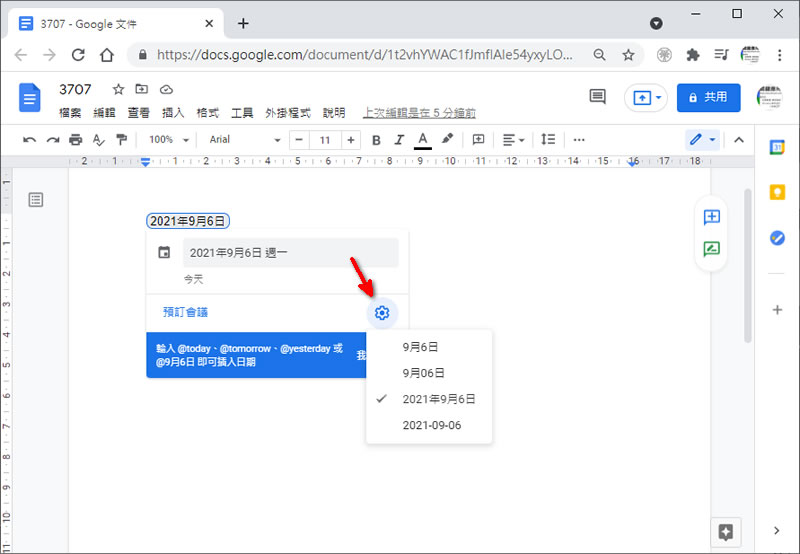Click the vertical document scrollbar

[747, 265]
